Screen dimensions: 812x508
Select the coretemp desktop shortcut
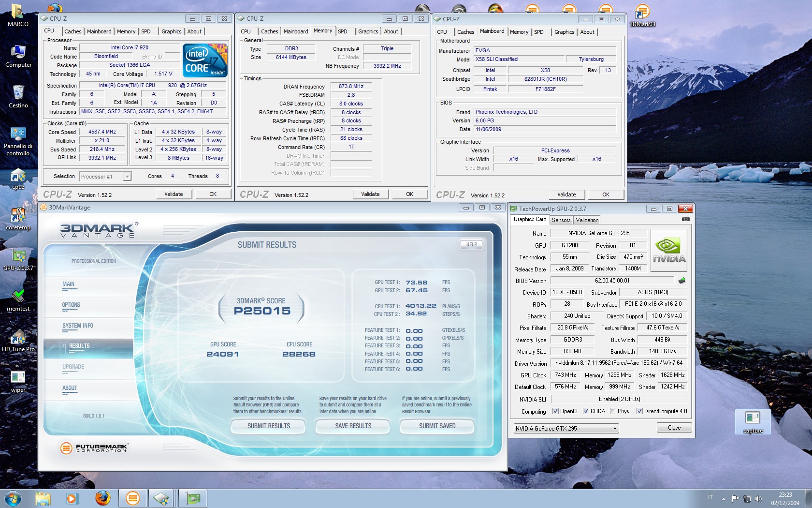point(18,219)
